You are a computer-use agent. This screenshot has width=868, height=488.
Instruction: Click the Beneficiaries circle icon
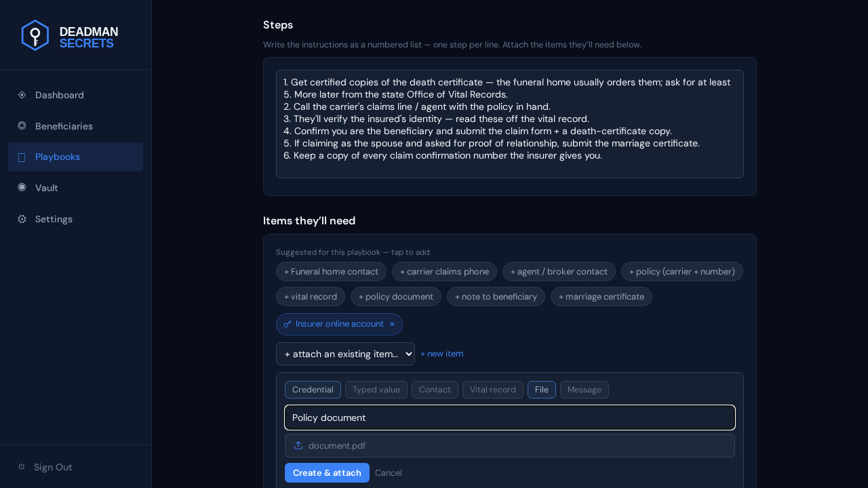point(22,125)
